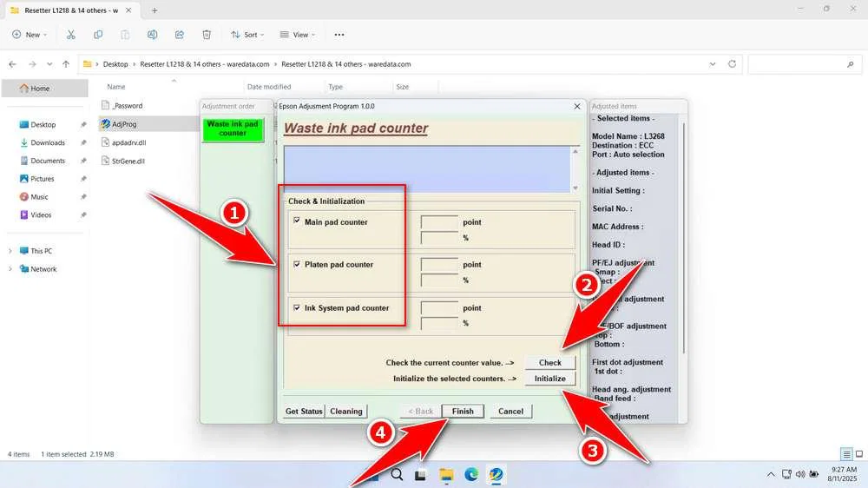Click the Refresh icon beside address bar

[x=733, y=64]
